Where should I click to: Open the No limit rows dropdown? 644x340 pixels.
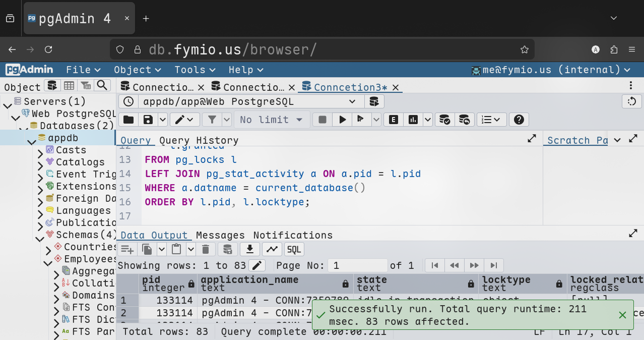(x=272, y=120)
